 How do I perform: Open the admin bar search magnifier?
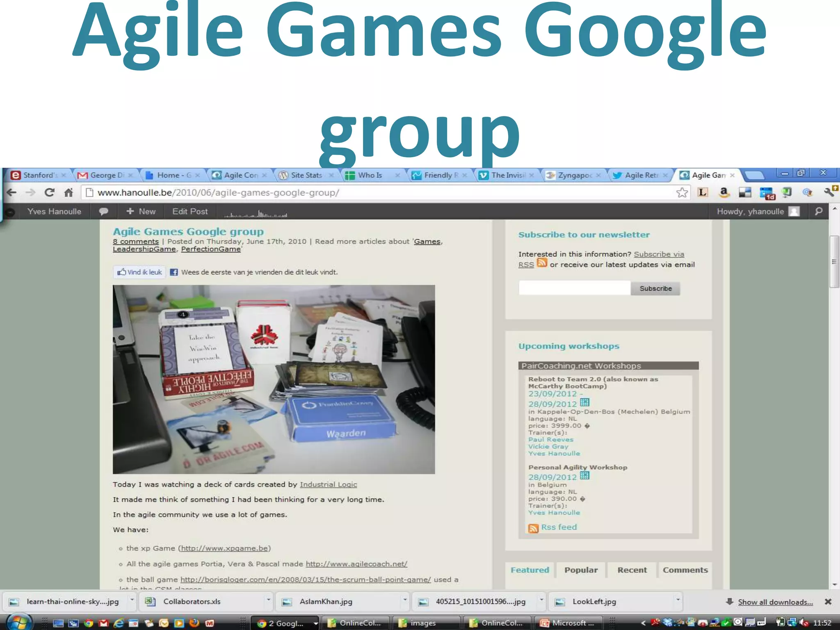pyautogui.click(x=819, y=211)
